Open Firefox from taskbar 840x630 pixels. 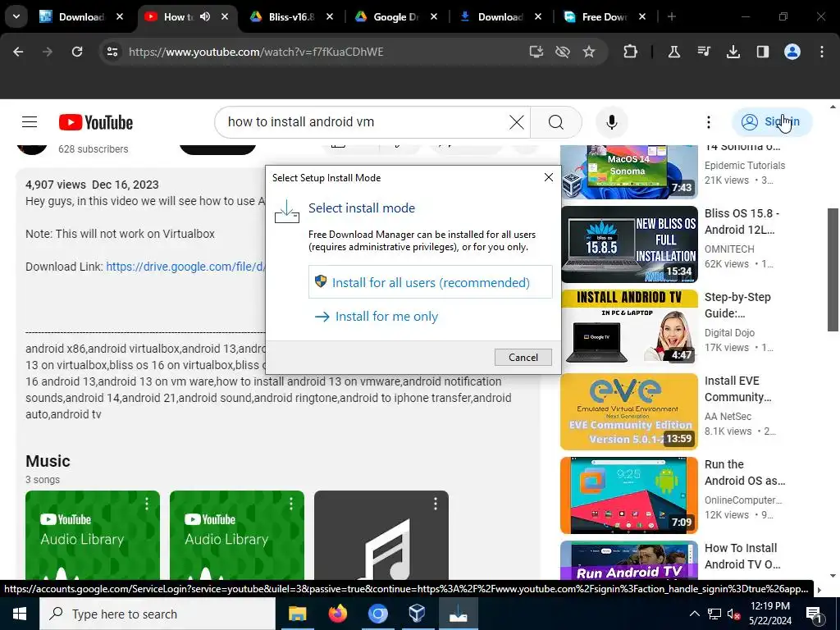click(337, 614)
